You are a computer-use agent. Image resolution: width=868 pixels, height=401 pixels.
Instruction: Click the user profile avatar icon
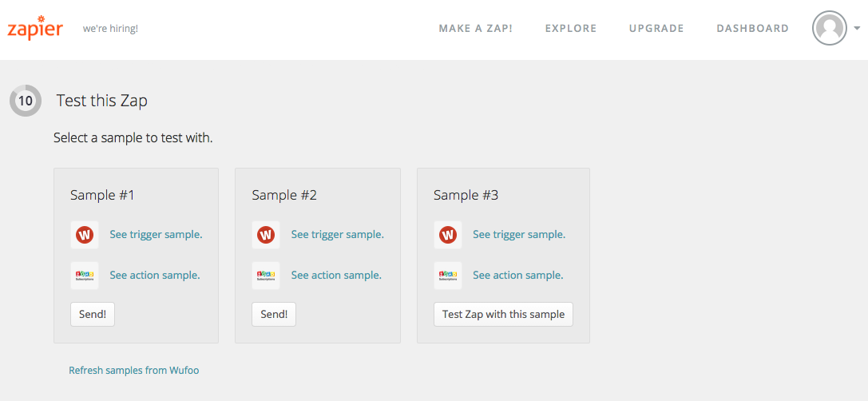pyautogui.click(x=830, y=28)
